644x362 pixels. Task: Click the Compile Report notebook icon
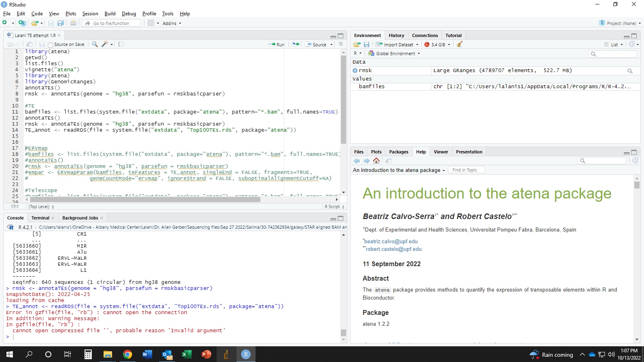click(x=121, y=44)
